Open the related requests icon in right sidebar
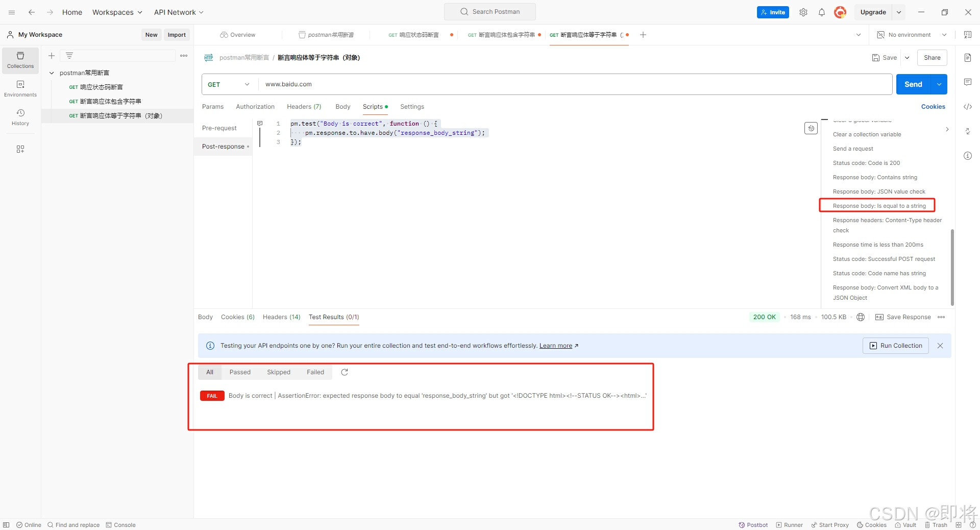The width and height of the screenshot is (980, 530). (x=968, y=131)
